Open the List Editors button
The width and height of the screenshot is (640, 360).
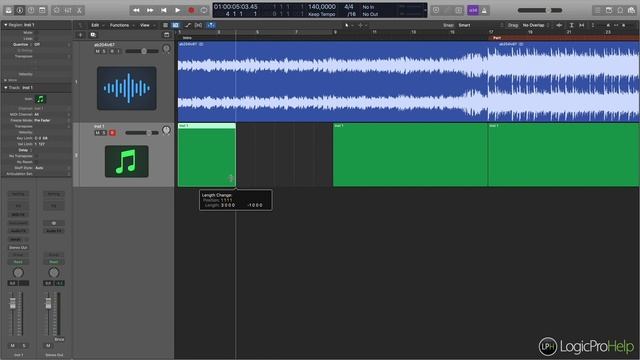[x=598, y=10]
